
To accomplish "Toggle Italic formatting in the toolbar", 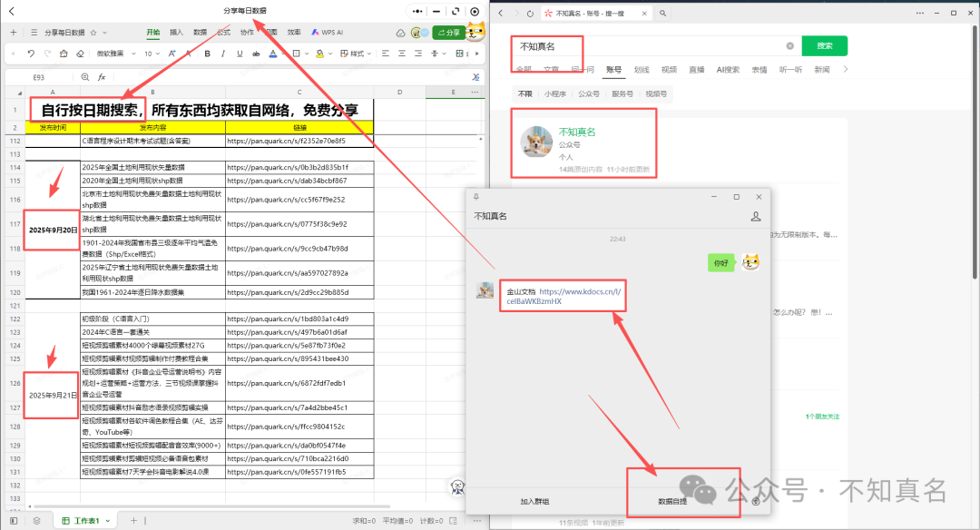I will point(223,54).
